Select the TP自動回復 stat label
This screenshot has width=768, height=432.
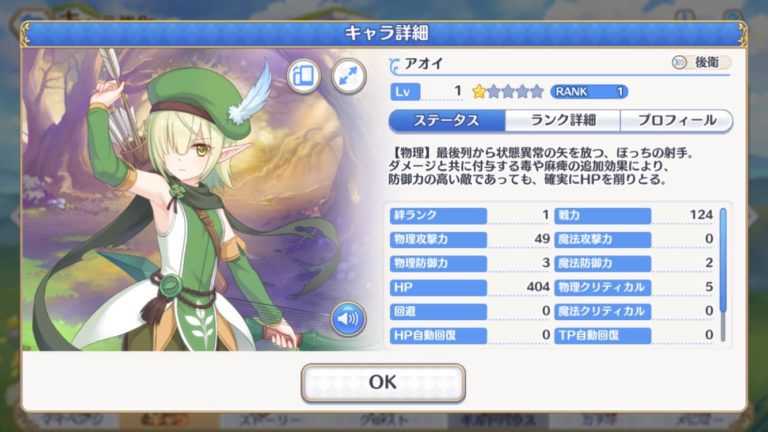click(x=602, y=336)
